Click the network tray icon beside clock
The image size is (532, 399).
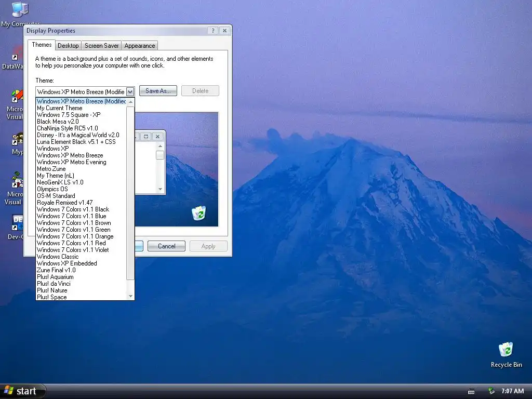(490, 391)
